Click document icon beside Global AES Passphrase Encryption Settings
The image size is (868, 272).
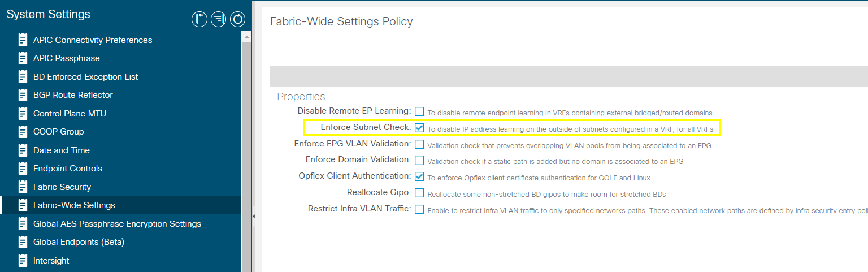[23, 224]
